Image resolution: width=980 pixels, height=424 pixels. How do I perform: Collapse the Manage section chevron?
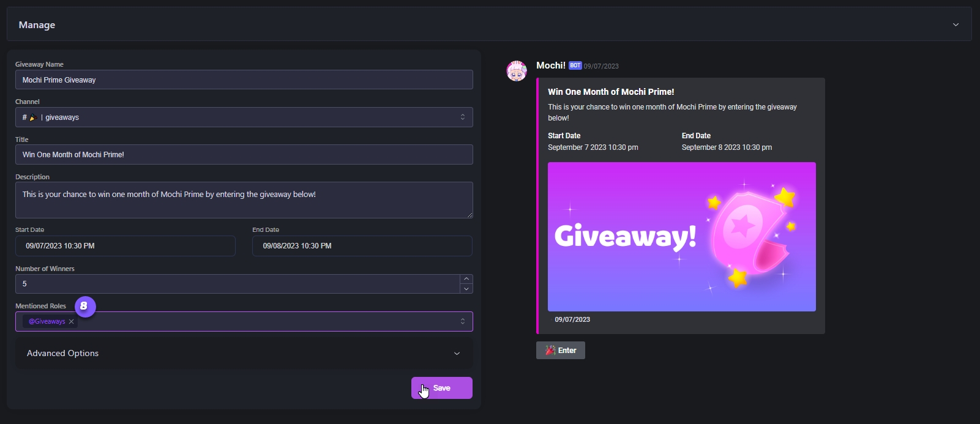click(956, 24)
